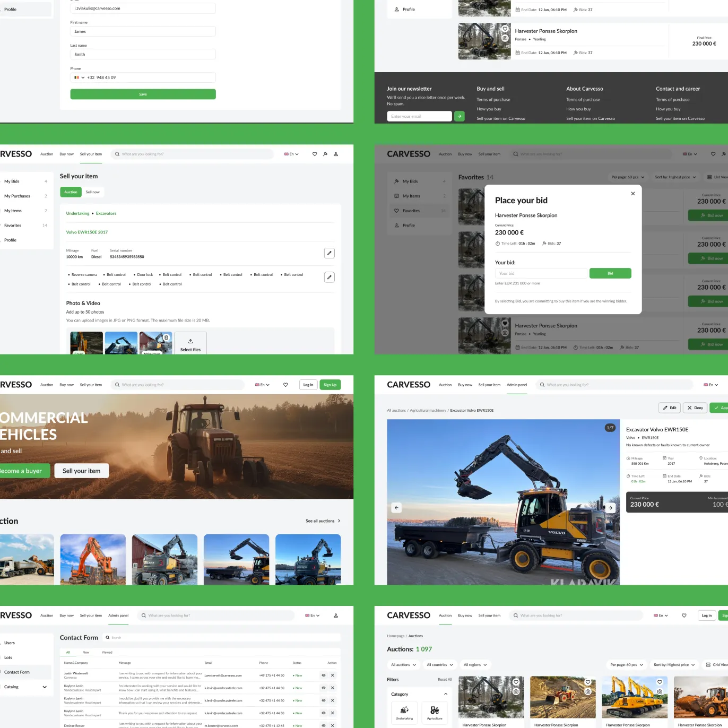Open phone country code dropdown
The height and width of the screenshot is (728, 728).
point(80,77)
